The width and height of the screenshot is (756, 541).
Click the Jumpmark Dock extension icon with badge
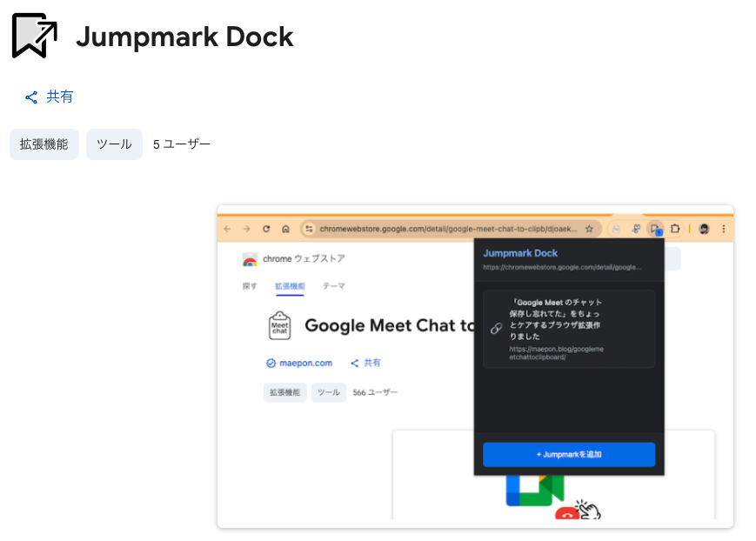click(x=656, y=229)
